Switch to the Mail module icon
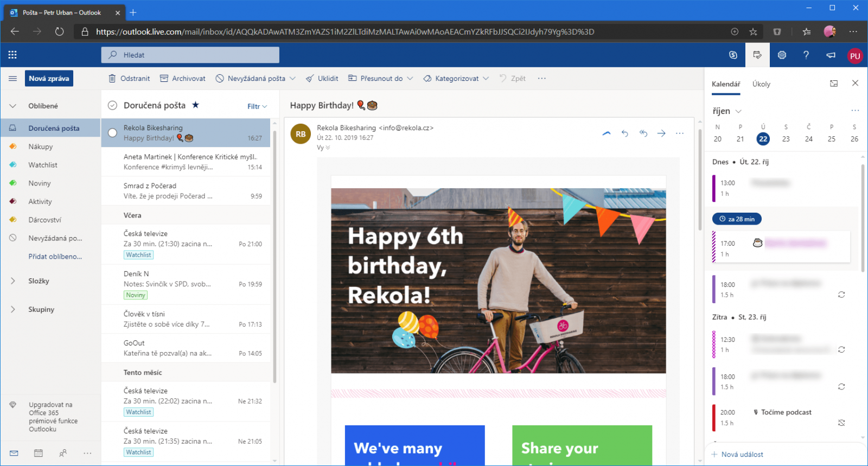 [x=14, y=453]
